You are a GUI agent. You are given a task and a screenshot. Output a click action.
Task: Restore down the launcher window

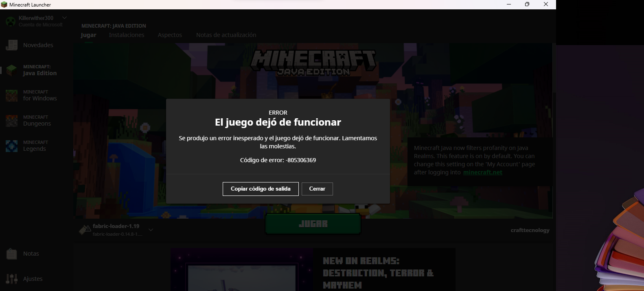point(527,4)
